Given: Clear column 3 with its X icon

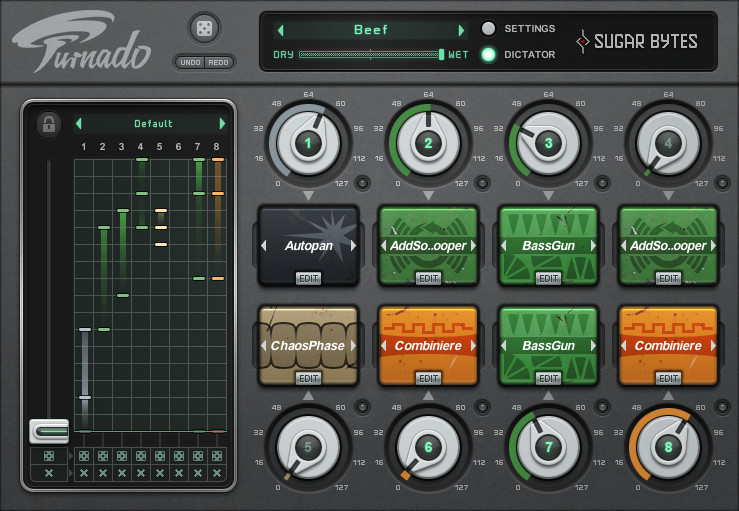Looking at the screenshot, I should point(122,473).
